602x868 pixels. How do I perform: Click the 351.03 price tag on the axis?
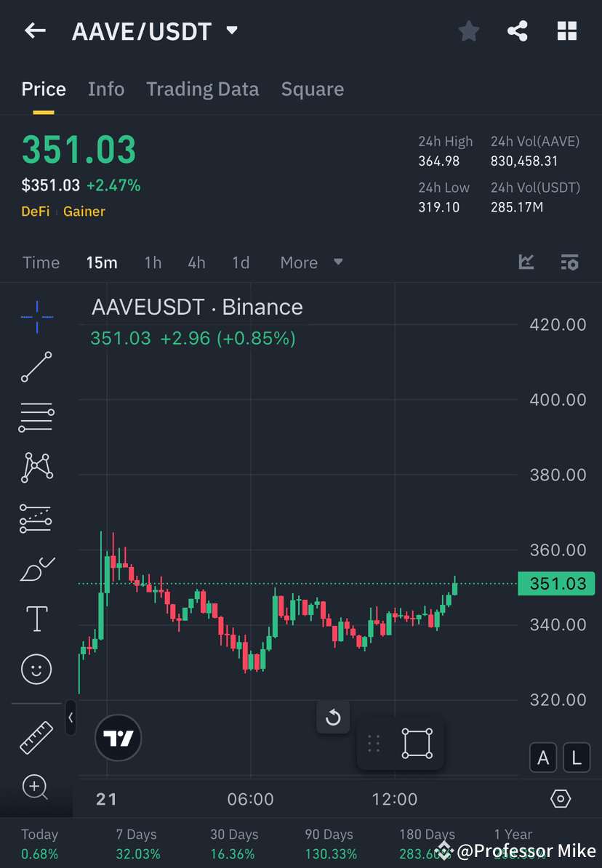[556, 584]
